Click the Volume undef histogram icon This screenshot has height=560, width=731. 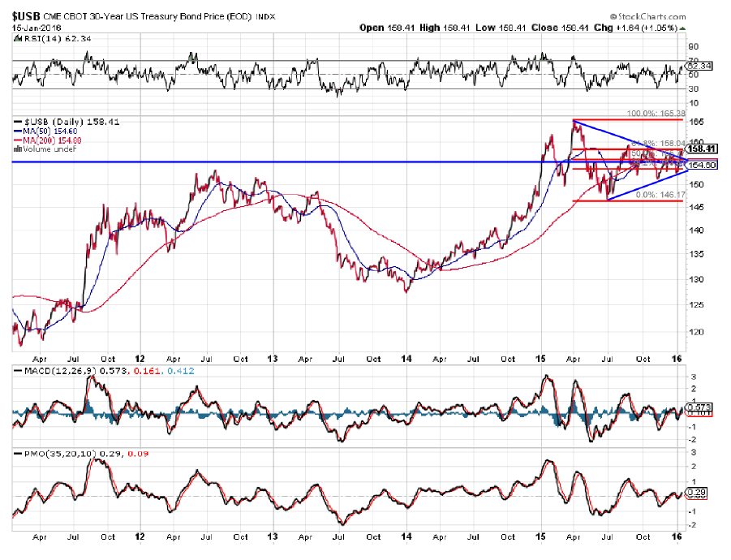(x=18, y=149)
